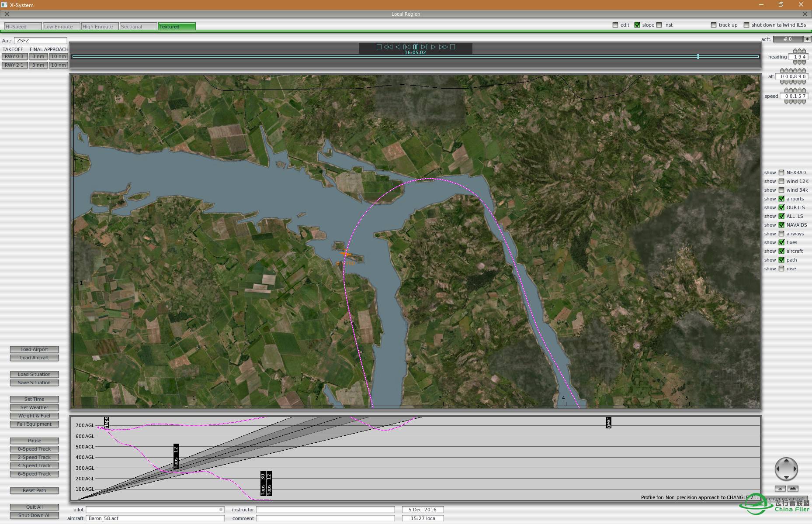The width and height of the screenshot is (812, 524).
Task: Pan map down with the round pad
Action: coord(786,477)
